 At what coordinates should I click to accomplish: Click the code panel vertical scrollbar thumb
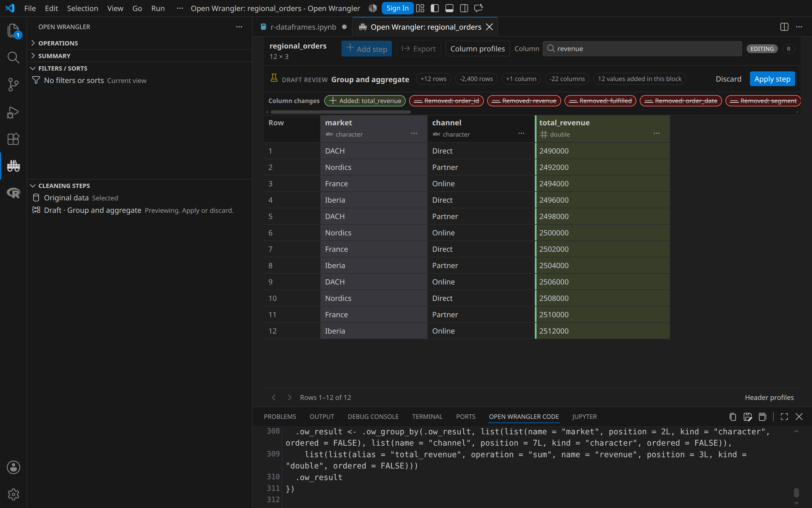click(796, 492)
